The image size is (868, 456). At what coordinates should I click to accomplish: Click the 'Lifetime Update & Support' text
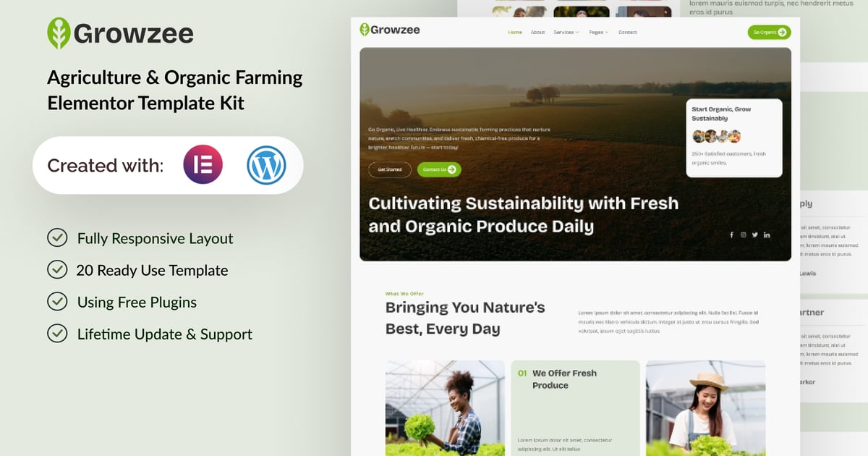click(165, 334)
